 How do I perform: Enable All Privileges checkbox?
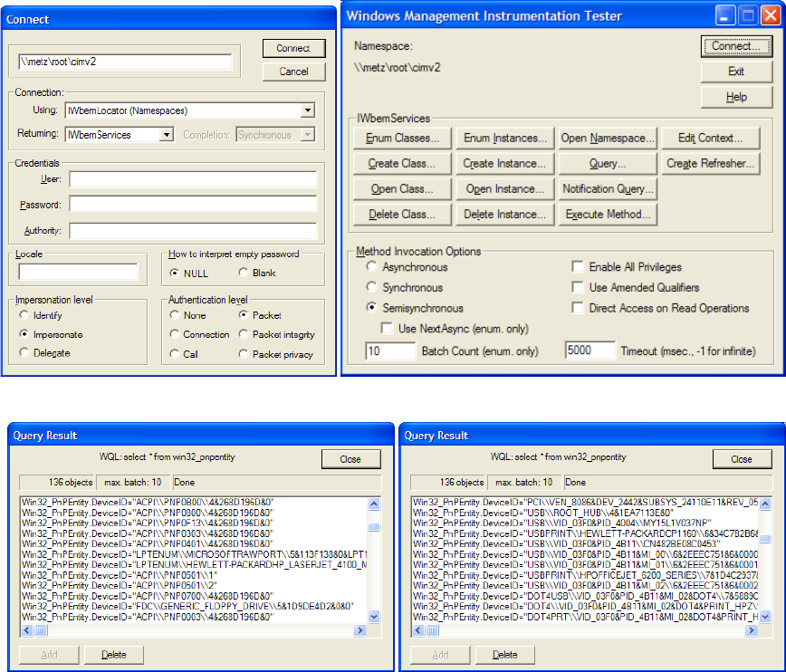[x=578, y=267]
